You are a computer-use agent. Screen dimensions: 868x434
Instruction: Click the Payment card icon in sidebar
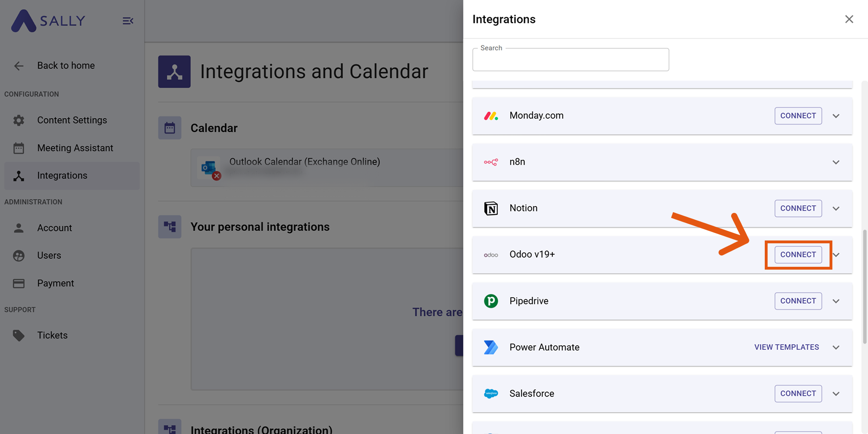coord(19,283)
